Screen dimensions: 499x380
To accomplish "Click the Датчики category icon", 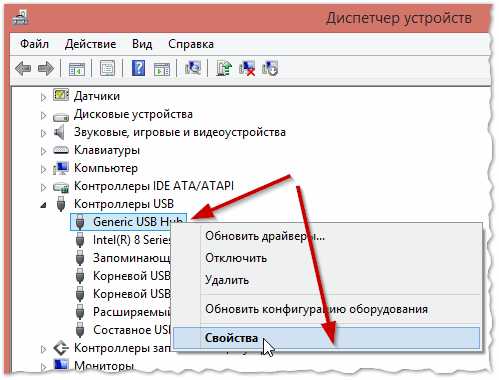I will [61, 95].
